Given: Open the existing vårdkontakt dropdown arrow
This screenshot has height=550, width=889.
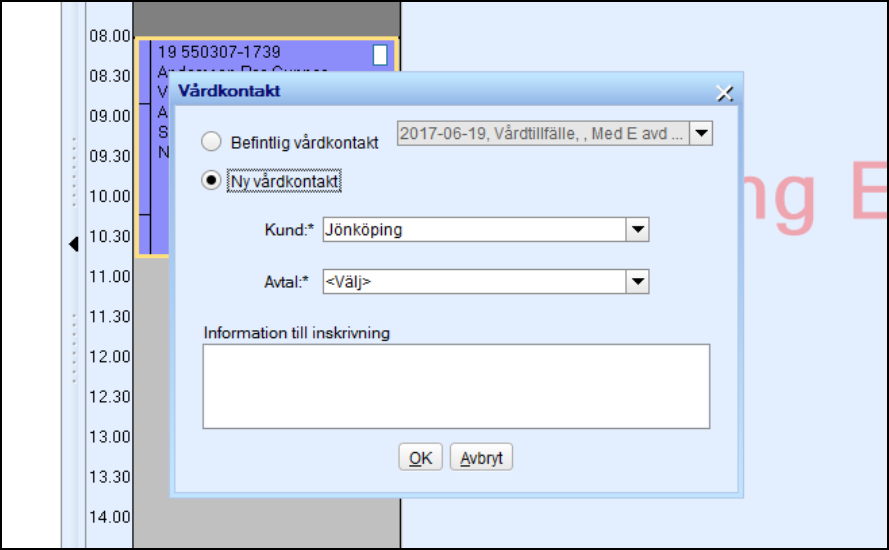Looking at the screenshot, I should pyautogui.click(x=702, y=133).
